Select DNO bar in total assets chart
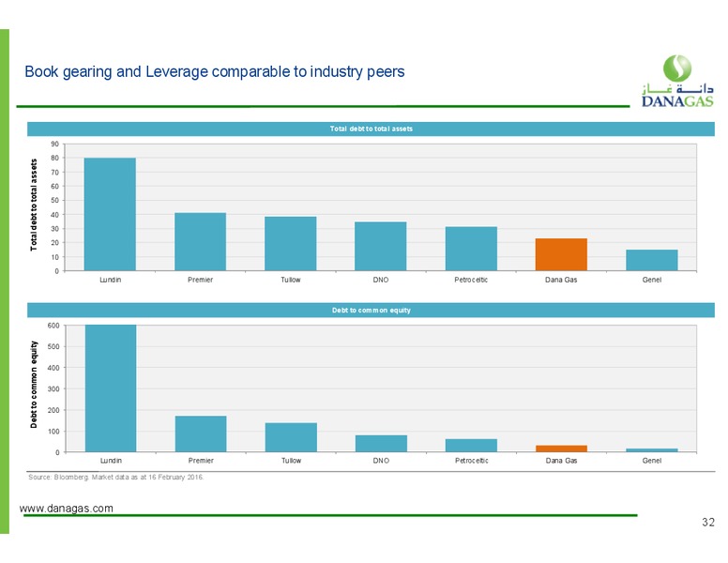The height and width of the screenshot is (563, 728). point(381,246)
